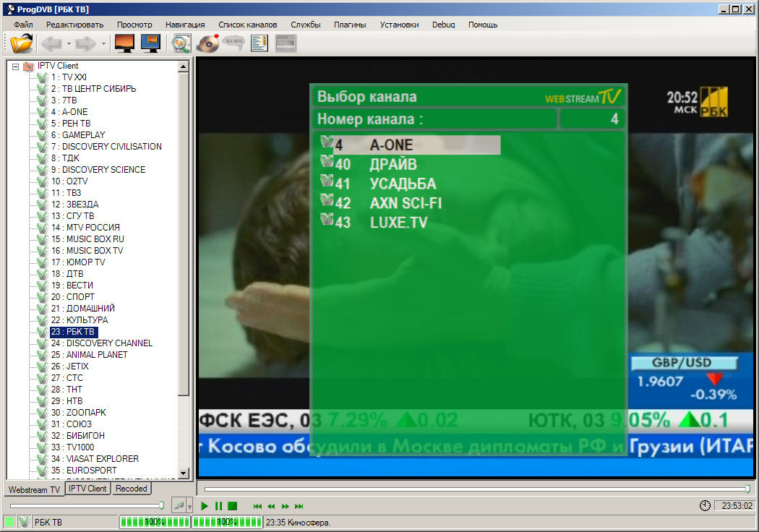Stop playback with the Stop button
Image resolution: width=759 pixels, height=532 pixels.
[x=232, y=507]
